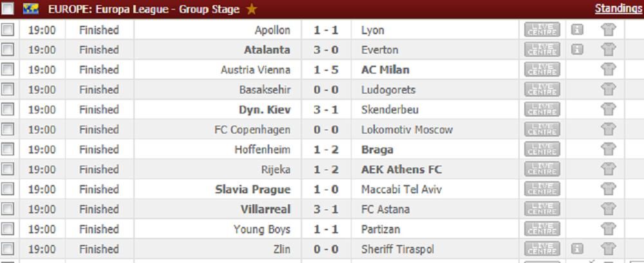
Task: Open the Standings link
Action: (x=618, y=8)
